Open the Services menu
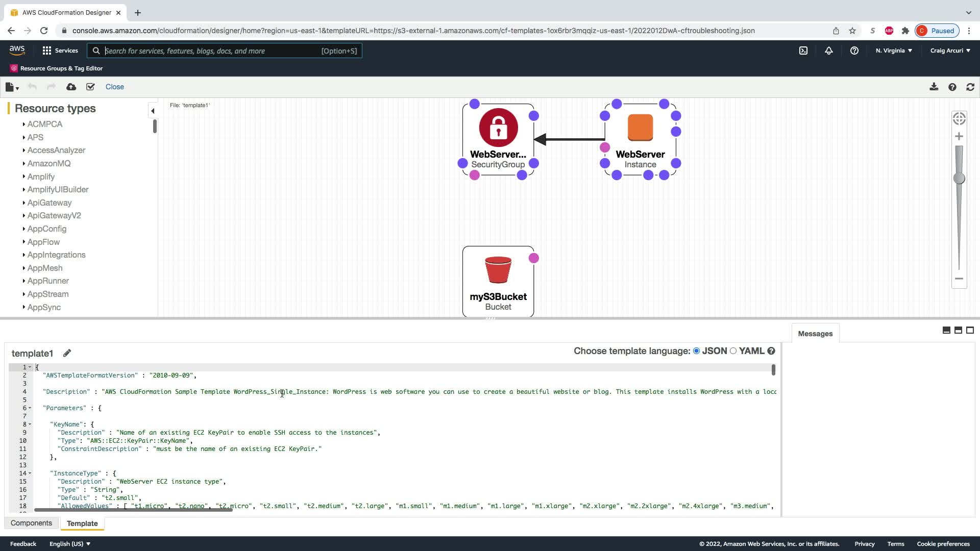 pos(60,51)
